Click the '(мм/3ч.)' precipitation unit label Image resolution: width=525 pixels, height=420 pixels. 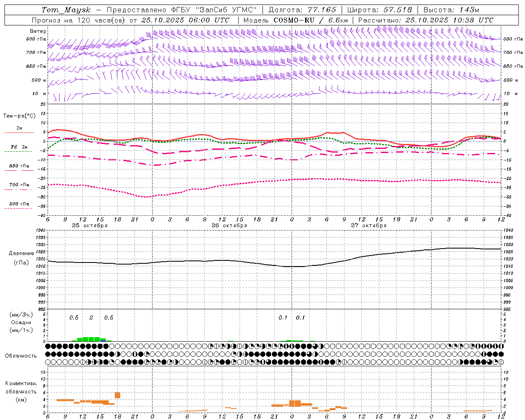pos(21,315)
